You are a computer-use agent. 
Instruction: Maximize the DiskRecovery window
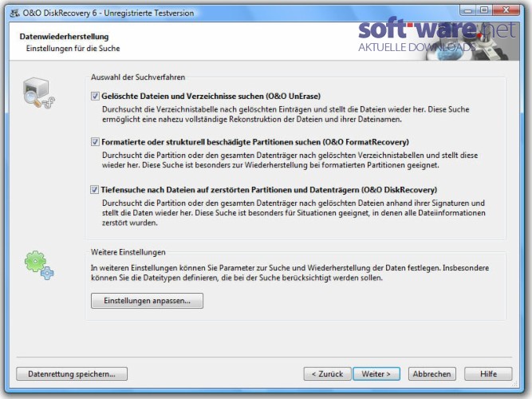pyautogui.click(x=484, y=10)
